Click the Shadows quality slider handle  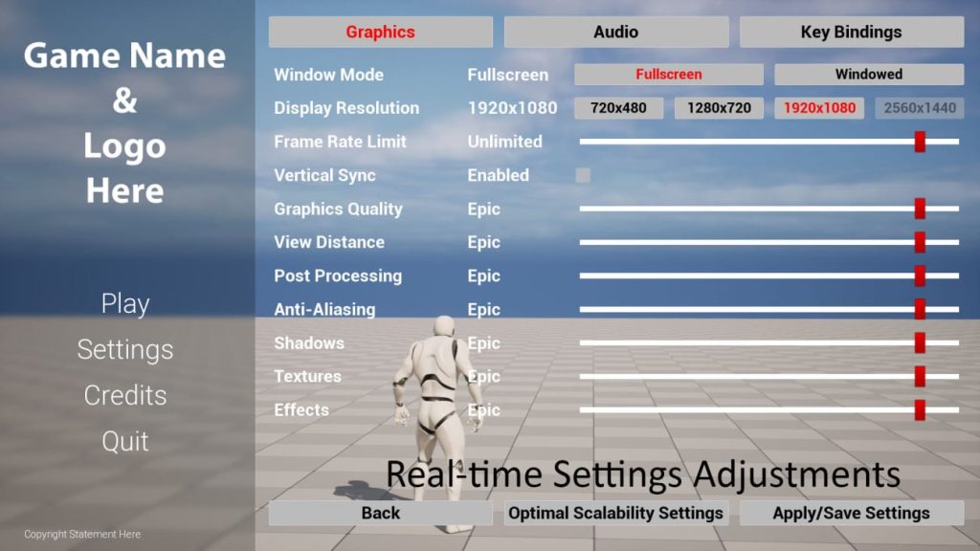pyautogui.click(x=920, y=342)
